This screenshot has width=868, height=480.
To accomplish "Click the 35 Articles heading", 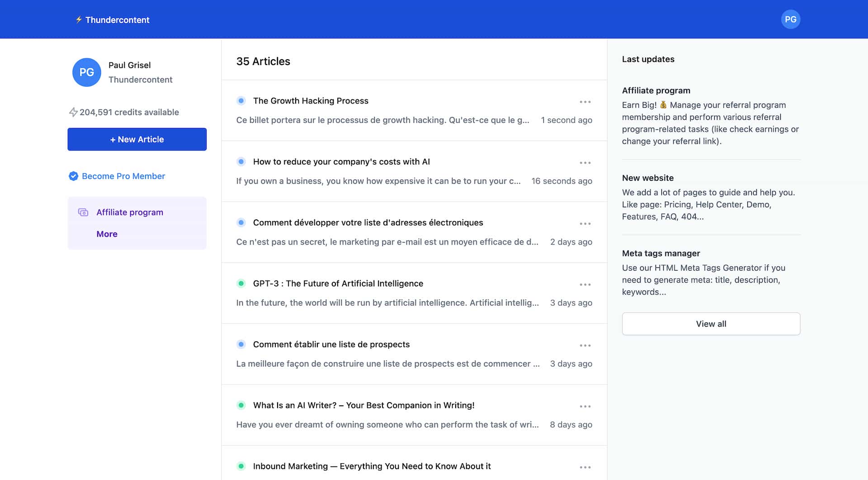I will [x=263, y=62].
